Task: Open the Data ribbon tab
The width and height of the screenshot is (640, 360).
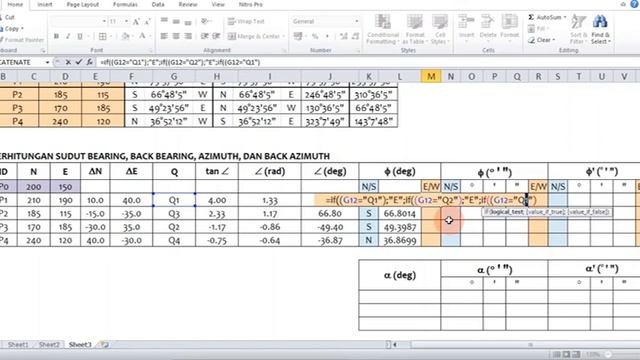Action: click(158, 4)
